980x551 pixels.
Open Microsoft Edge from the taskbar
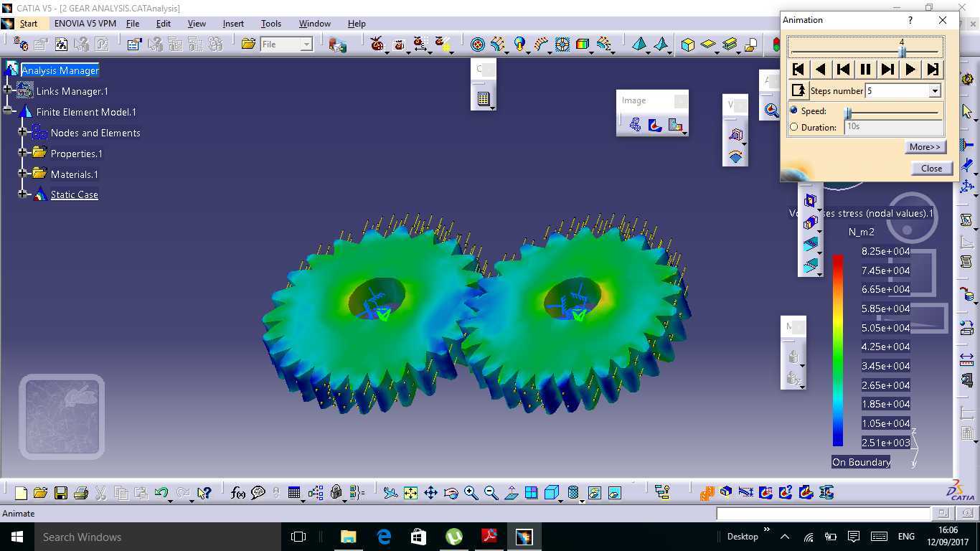384,537
